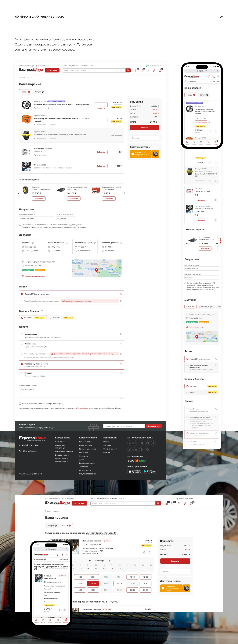Open user profile icon in top header
This screenshot has width=238, height=644.
pos(148,70)
